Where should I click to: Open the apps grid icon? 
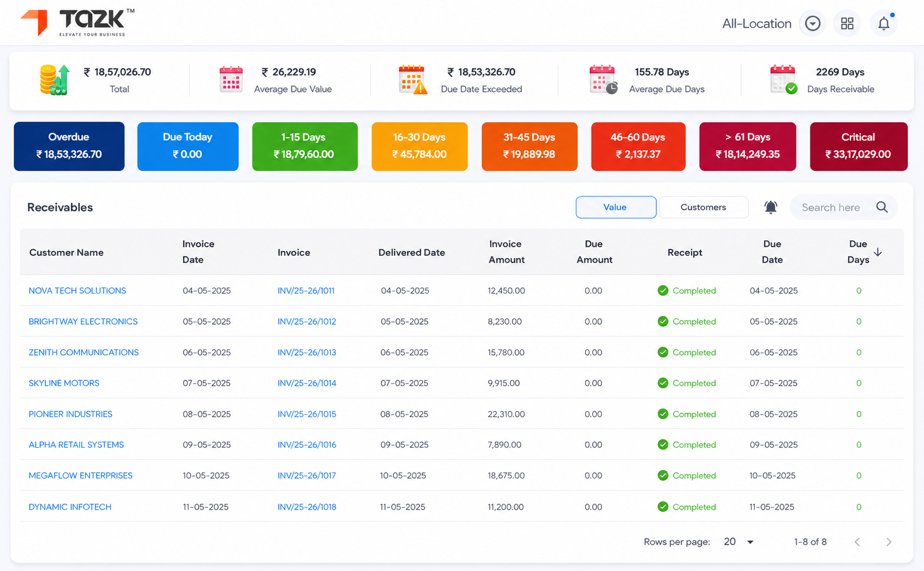[x=848, y=24]
